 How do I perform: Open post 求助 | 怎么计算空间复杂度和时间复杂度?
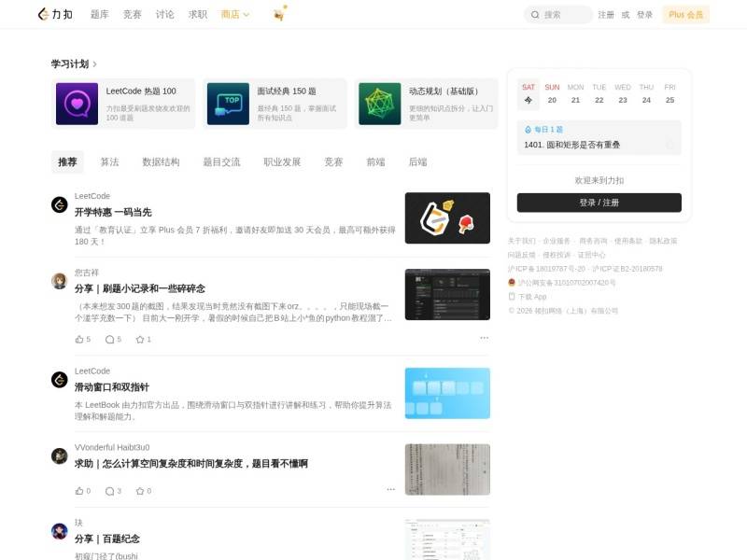click(191, 463)
